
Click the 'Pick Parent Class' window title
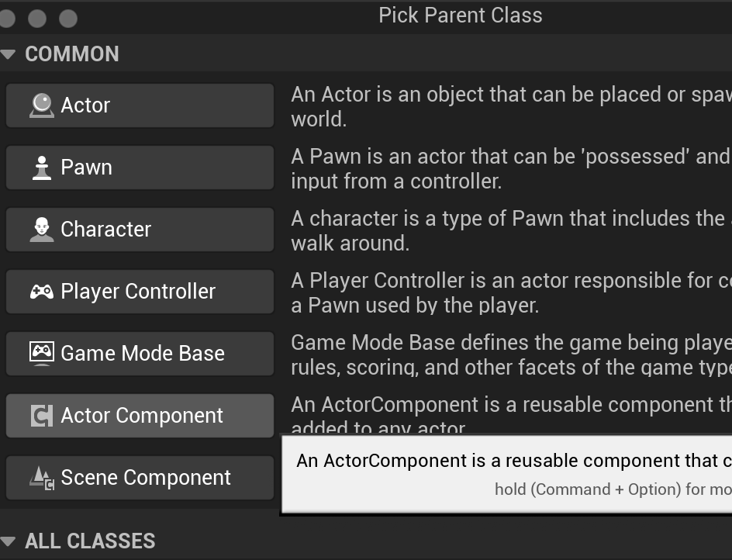tap(460, 16)
